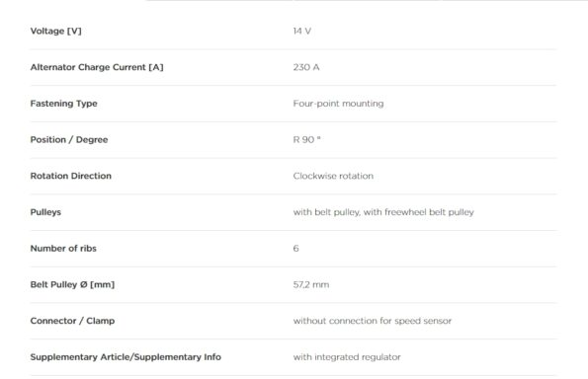Image resolution: width=588 pixels, height=379 pixels.
Task: Click the Connector / Clamp label
Action: click(x=72, y=321)
